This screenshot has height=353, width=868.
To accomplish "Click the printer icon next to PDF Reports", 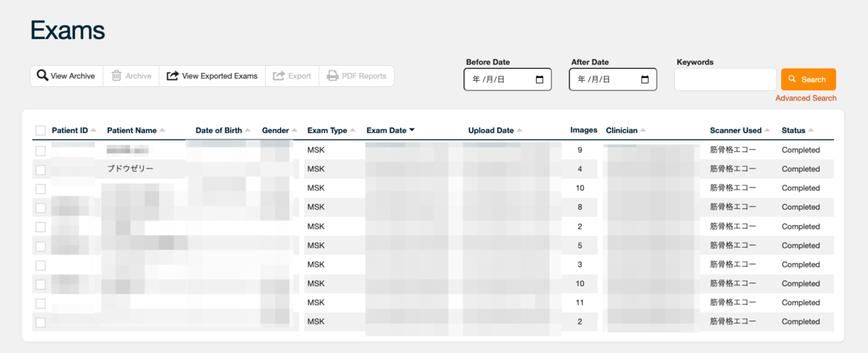I will pyautogui.click(x=333, y=75).
